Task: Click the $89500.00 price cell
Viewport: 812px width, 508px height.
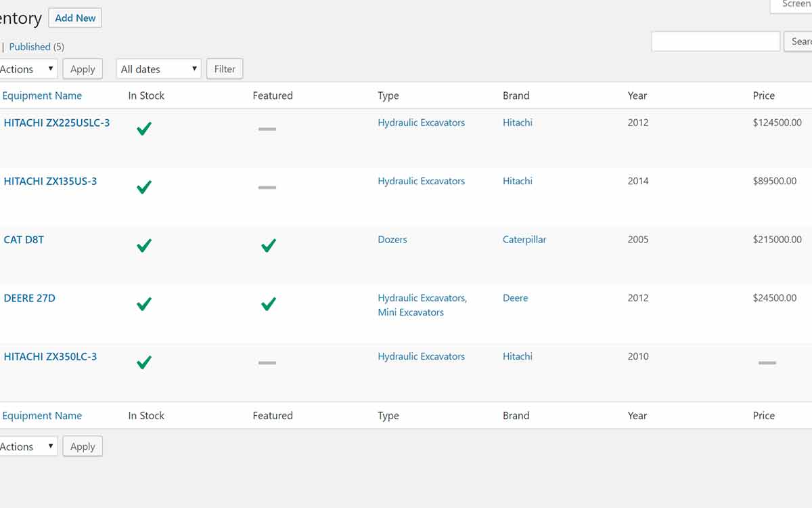Action: click(775, 181)
